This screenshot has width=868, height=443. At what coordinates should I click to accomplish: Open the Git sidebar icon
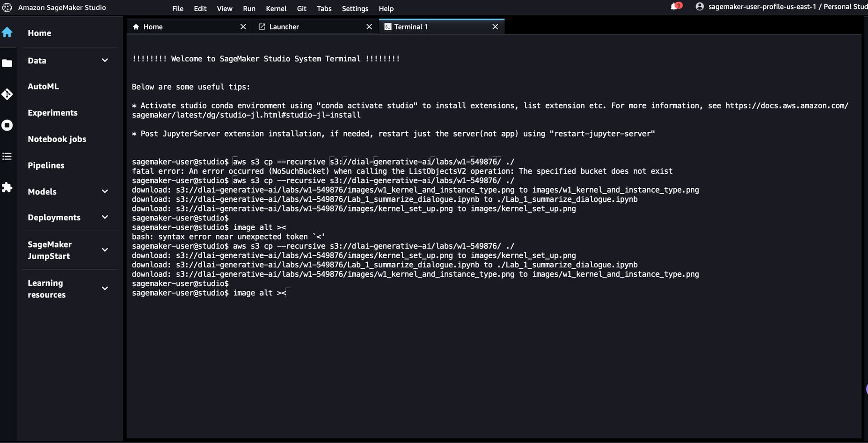(7, 94)
